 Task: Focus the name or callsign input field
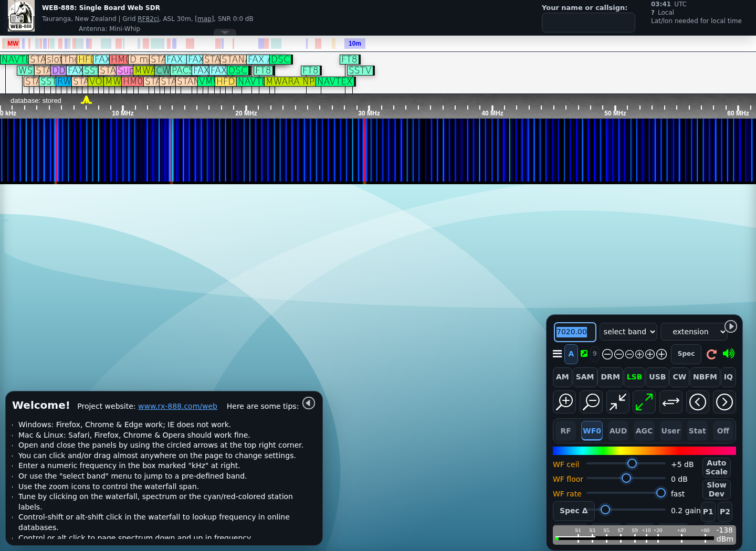[x=589, y=23]
